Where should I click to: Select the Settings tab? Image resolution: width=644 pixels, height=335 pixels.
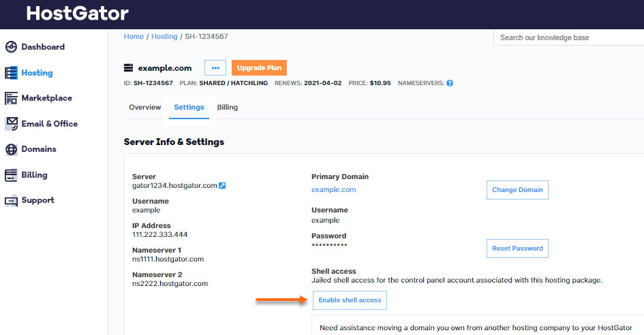[x=189, y=107]
